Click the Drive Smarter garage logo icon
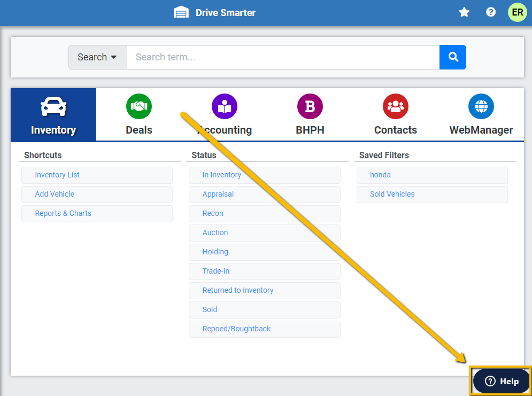This screenshot has height=396, width=532. pos(181,12)
